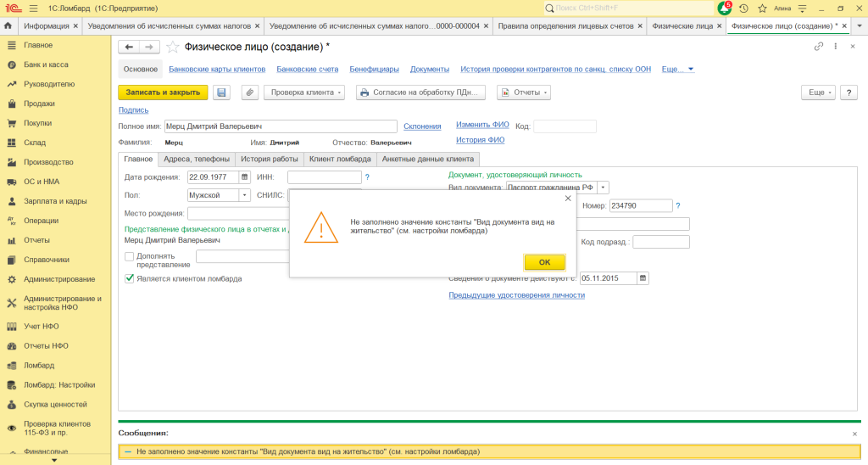Expand "Проверка клиента" dropdown button

[304, 92]
